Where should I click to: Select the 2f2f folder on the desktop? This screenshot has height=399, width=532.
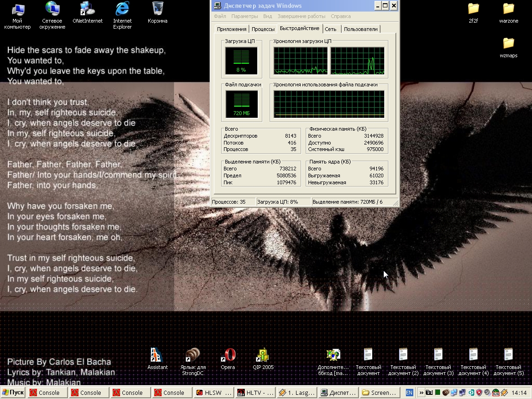coord(473,12)
